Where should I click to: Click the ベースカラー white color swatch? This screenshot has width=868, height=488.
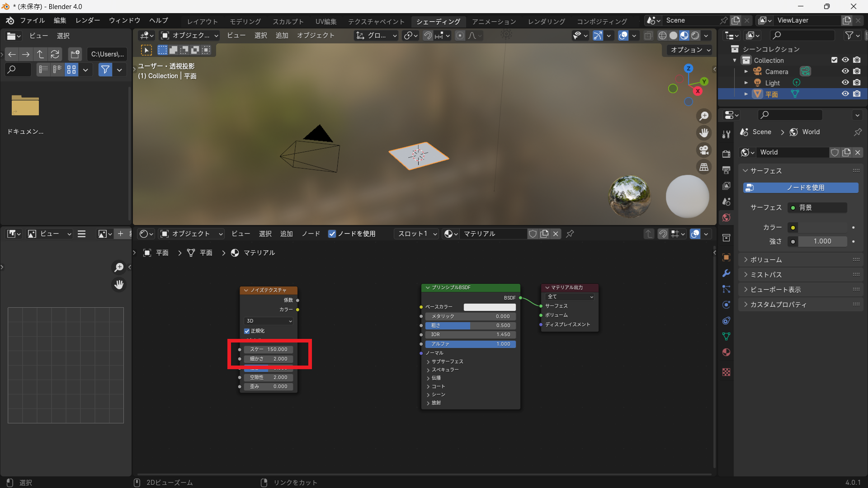[x=489, y=307]
